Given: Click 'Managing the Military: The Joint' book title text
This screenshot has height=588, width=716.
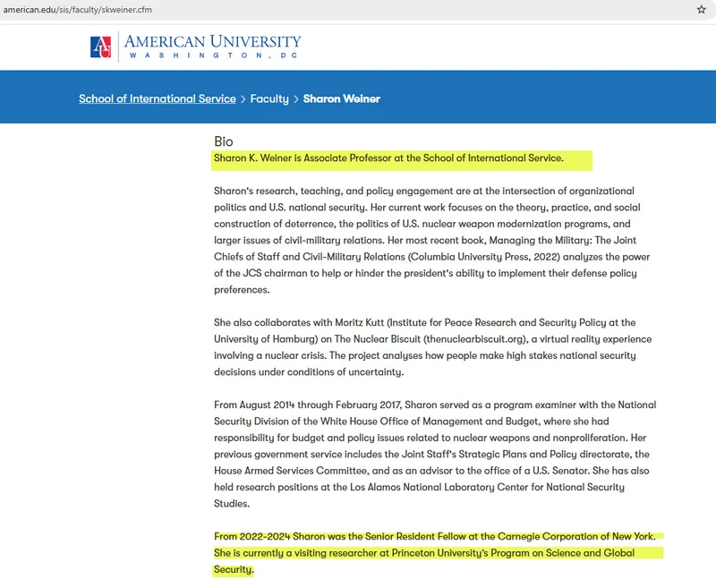Looking at the screenshot, I should click(x=563, y=240).
